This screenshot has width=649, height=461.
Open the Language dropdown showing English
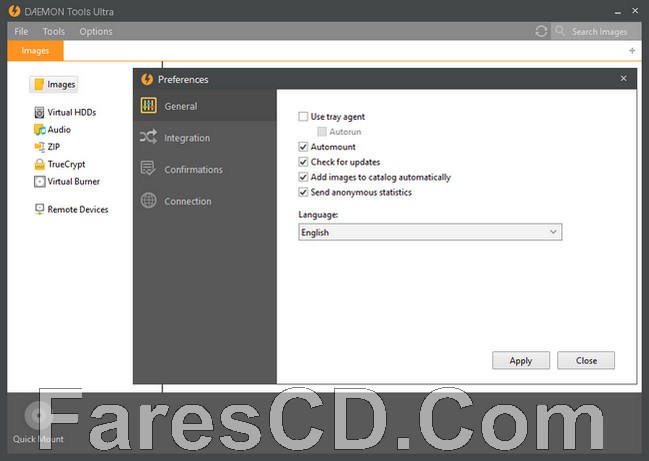(x=430, y=232)
